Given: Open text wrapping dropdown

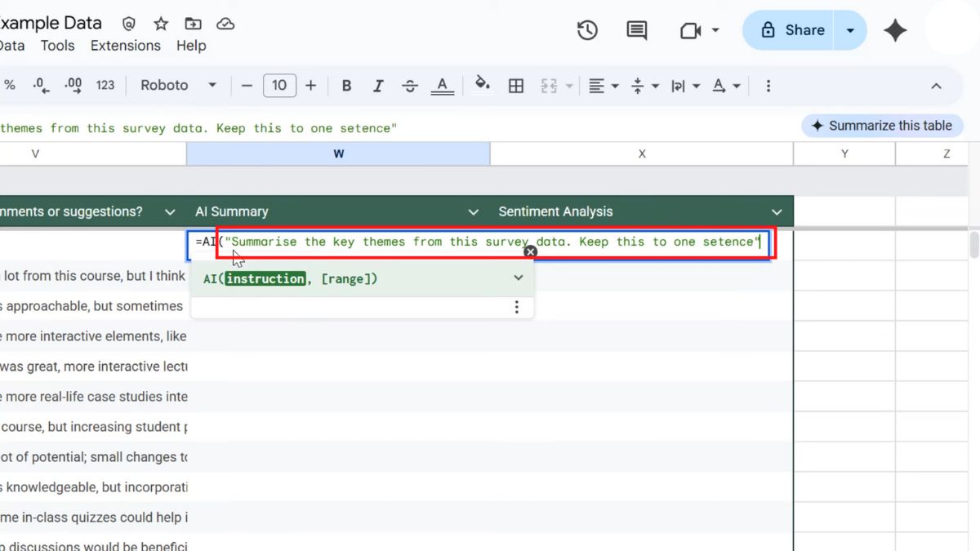Looking at the screenshot, I should pyautogui.click(x=684, y=86).
